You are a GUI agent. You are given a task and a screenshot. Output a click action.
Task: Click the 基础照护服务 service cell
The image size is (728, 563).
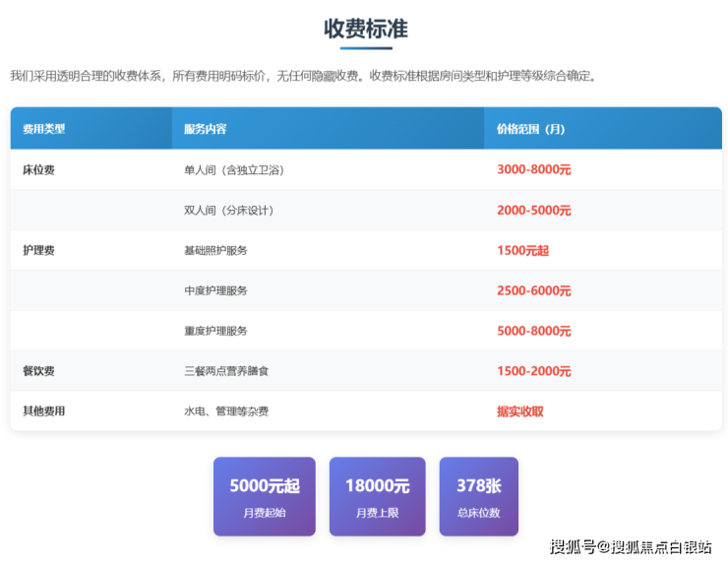tap(215, 251)
